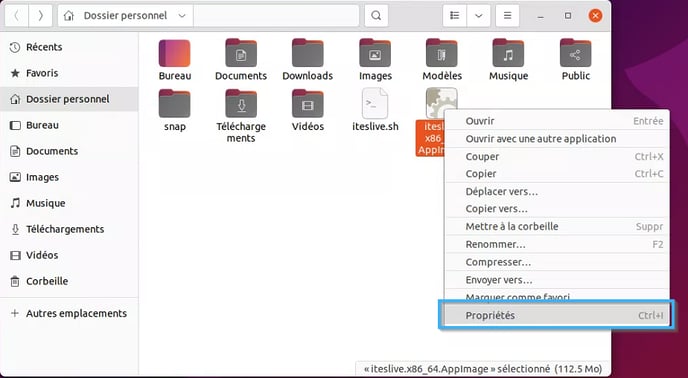Open the hamburger main menu
The image size is (688, 378).
click(507, 16)
